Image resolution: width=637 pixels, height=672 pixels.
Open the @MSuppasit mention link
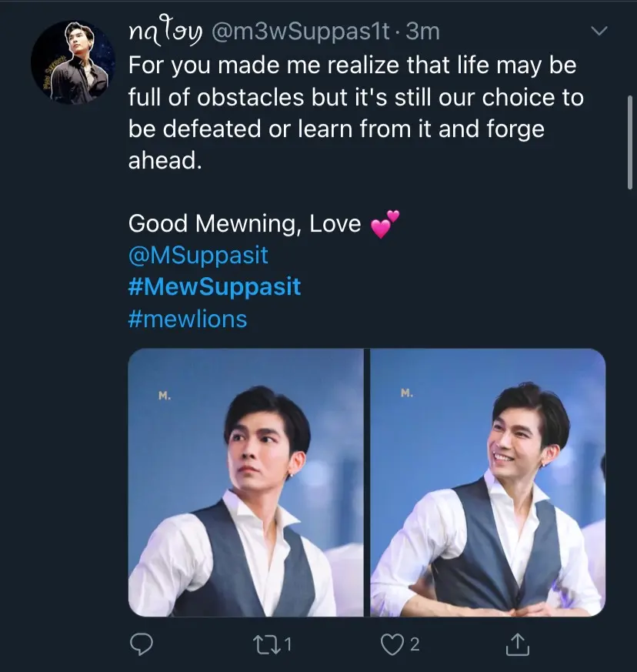[x=198, y=255]
